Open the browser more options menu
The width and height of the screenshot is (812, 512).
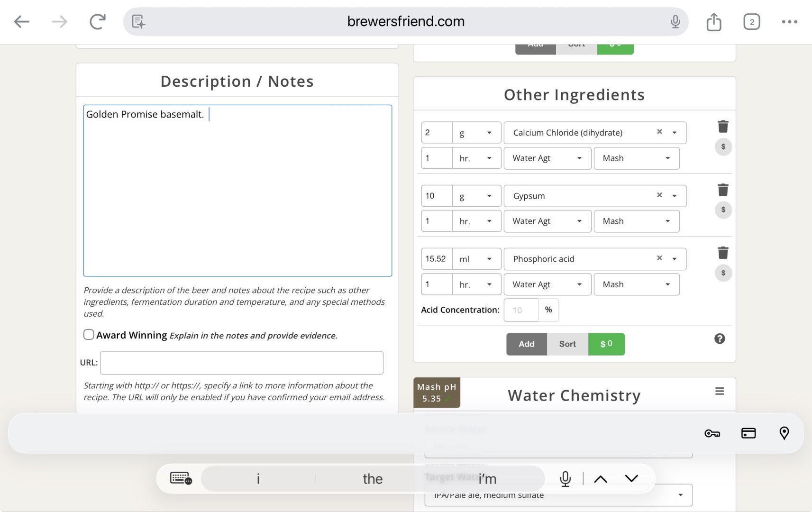coord(789,22)
